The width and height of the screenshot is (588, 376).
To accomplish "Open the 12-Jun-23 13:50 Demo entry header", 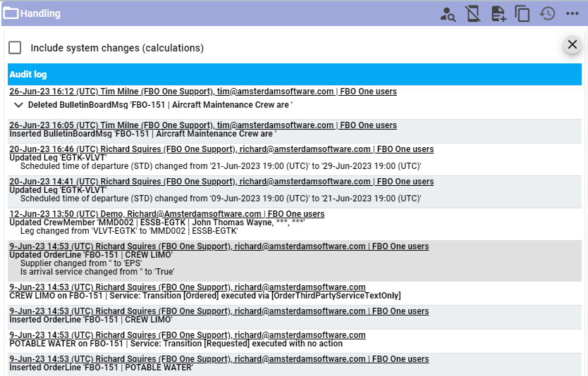I will (x=167, y=214).
